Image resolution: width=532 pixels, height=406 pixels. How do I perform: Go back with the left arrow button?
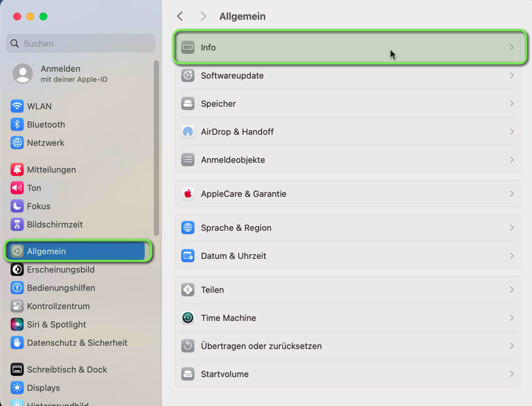coord(180,16)
